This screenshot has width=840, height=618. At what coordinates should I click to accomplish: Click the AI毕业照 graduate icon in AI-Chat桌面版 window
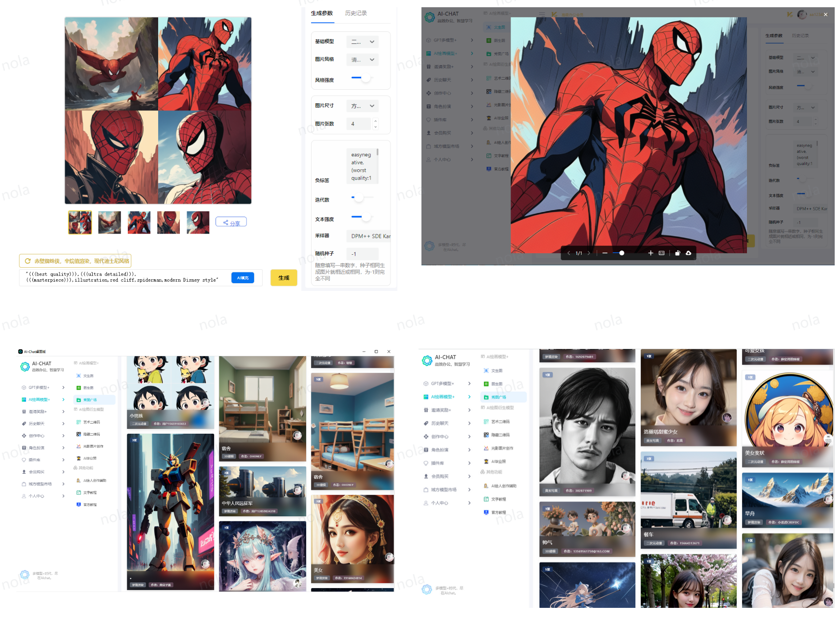point(79,458)
